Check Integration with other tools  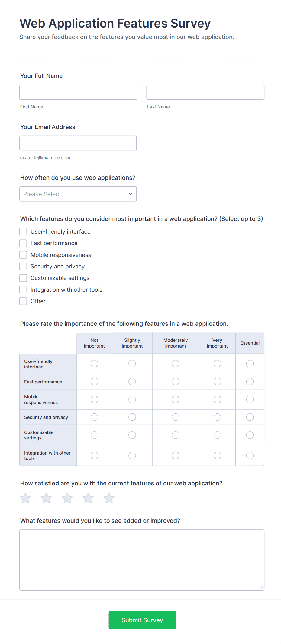pos(23,290)
